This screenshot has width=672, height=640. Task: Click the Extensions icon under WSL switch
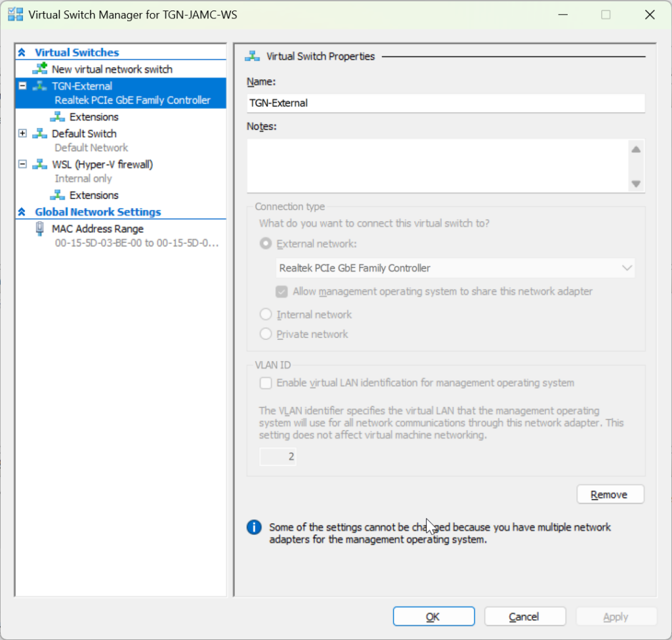click(x=58, y=195)
